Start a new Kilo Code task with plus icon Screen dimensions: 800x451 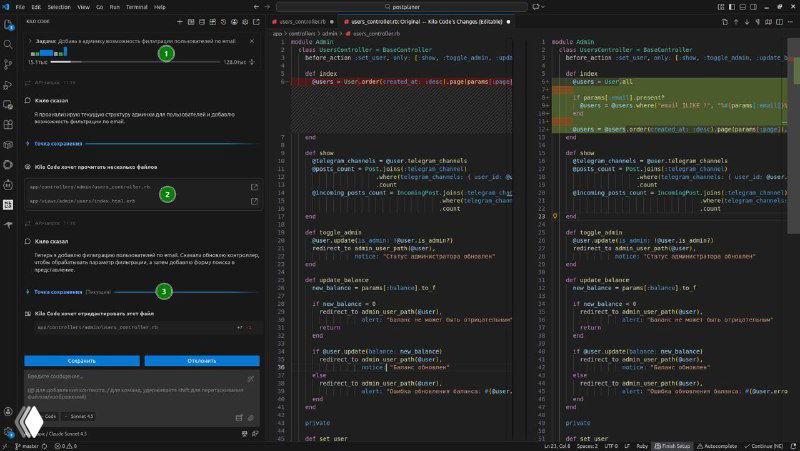click(x=180, y=22)
